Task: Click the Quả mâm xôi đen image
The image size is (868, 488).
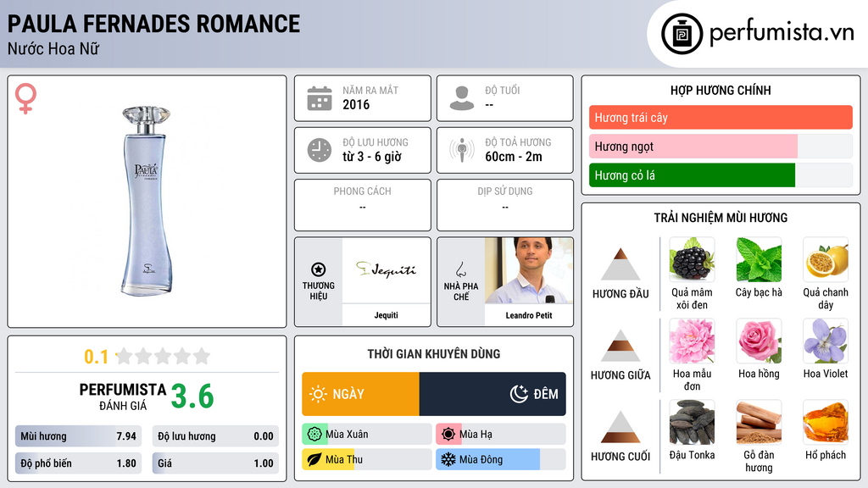Action: [x=692, y=259]
